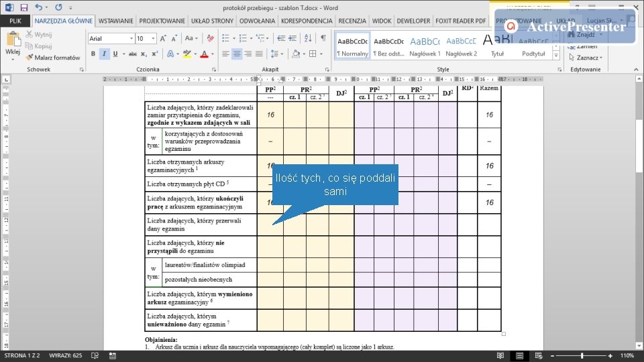Open the Arial font name dropdown
The image size is (644, 362).
click(x=131, y=38)
